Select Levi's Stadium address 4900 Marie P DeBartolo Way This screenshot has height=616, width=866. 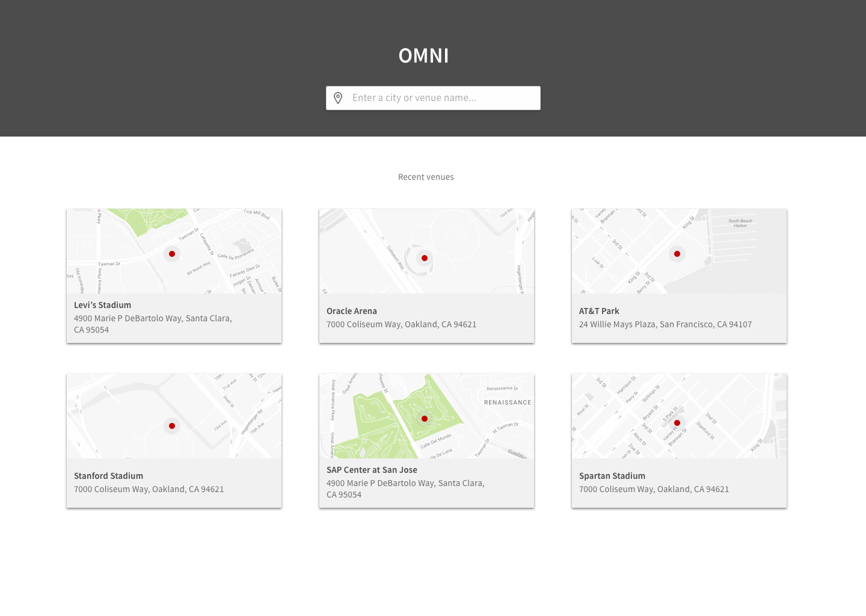(x=153, y=324)
